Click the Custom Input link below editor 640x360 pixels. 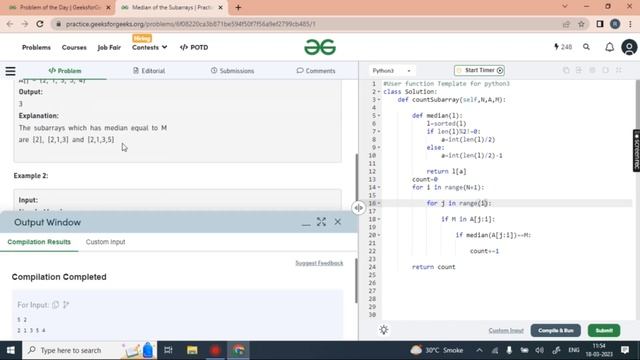pos(506,330)
